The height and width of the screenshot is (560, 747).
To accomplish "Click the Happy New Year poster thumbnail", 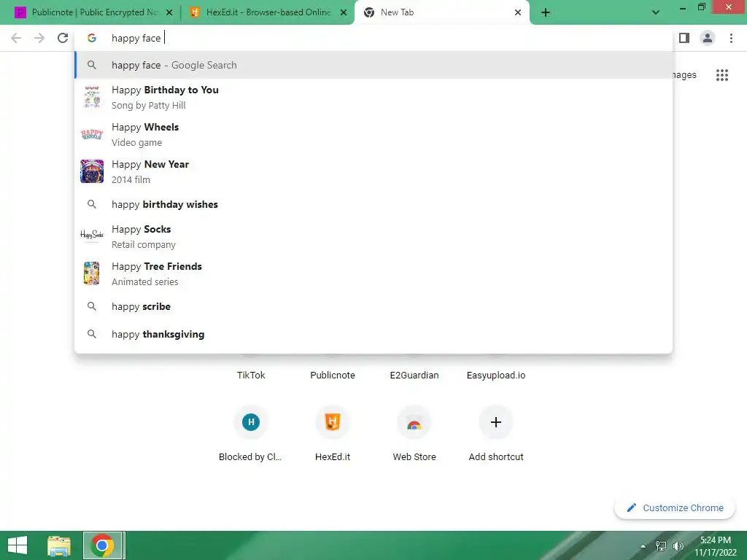I will (x=92, y=171).
